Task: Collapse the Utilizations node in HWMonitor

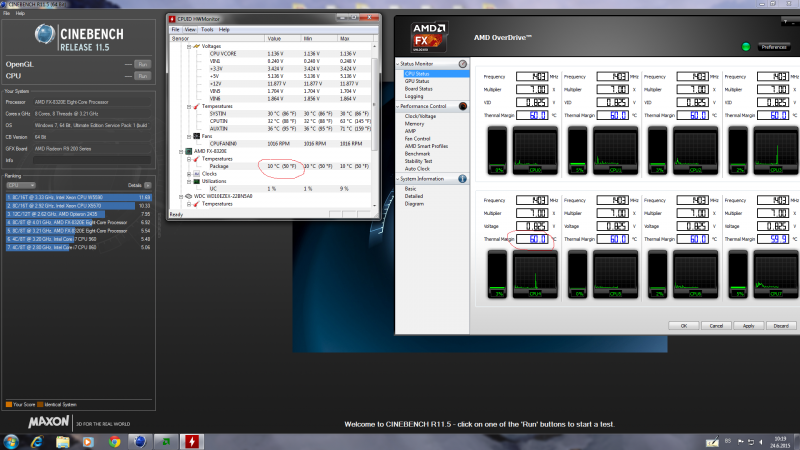Action: click(x=189, y=181)
